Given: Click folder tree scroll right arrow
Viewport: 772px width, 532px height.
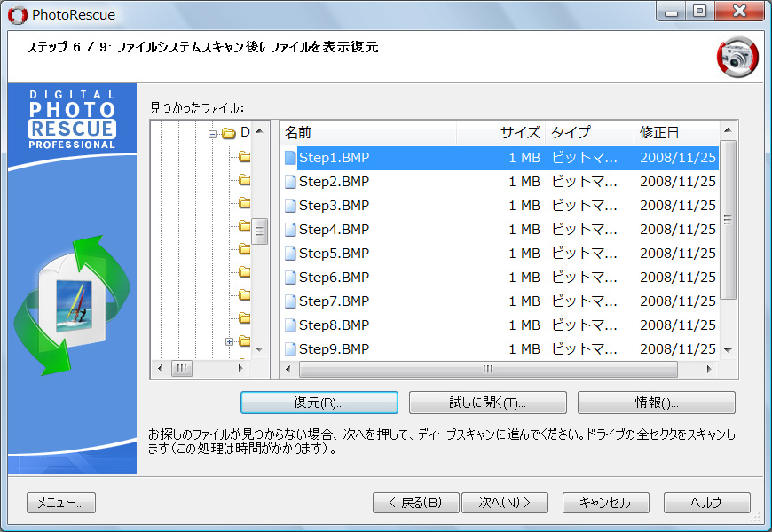Looking at the screenshot, I should (x=240, y=368).
